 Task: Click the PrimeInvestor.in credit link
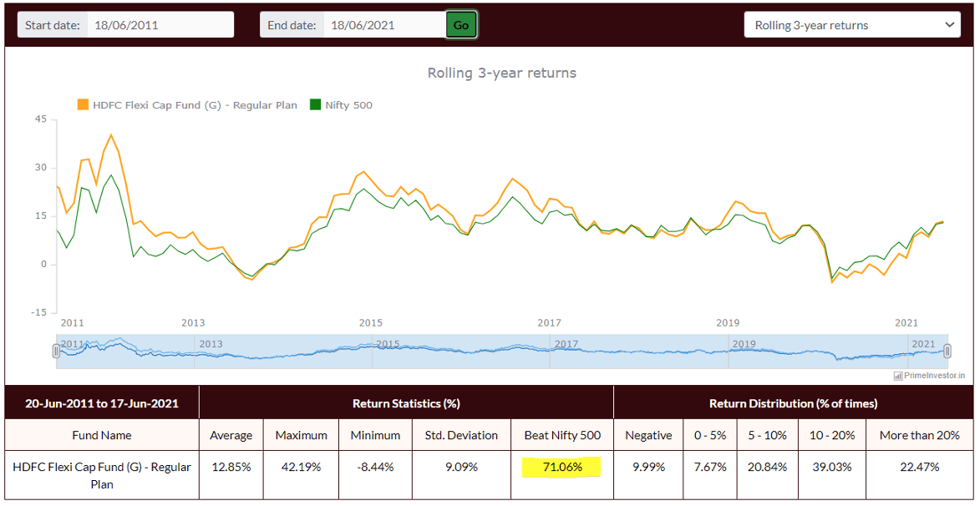point(934,376)
